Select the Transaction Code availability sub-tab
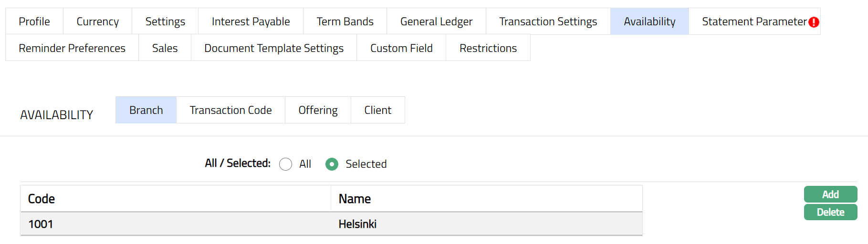Image resolution: width=868 pixels, height=244 pixels. click(230, 110)
